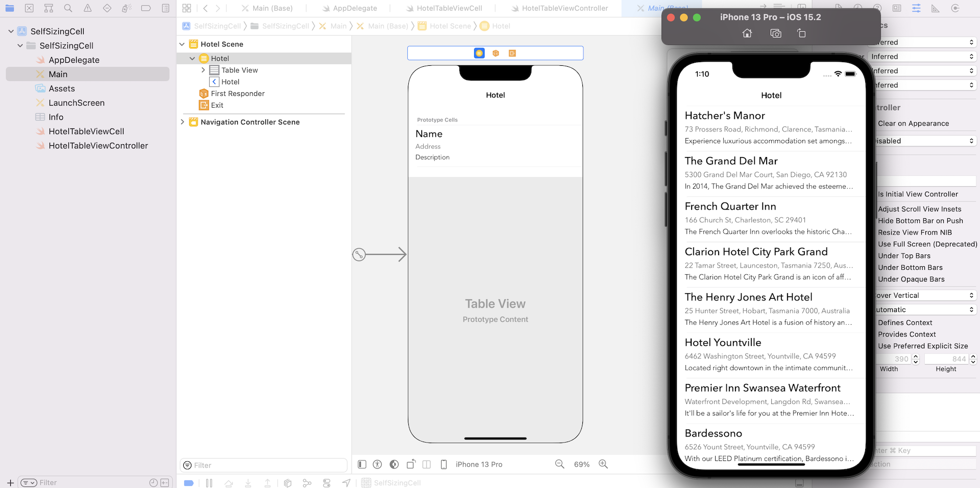Image resolution: width=980 pixels, height=488 pixels.
Task: Open the Connections inspector icon
Action: [955, 8]
